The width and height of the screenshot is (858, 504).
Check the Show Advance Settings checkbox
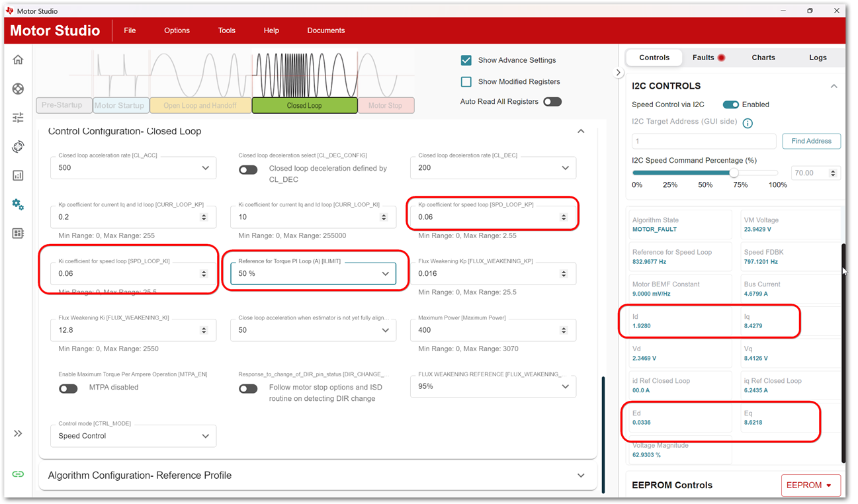pyautogui.click(x=466, y=60)
